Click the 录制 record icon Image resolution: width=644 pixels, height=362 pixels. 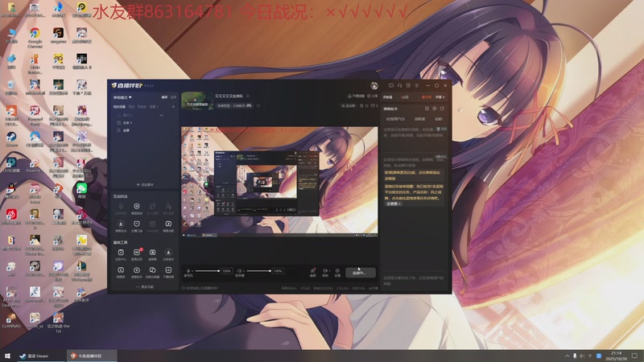tap(324, 271)
